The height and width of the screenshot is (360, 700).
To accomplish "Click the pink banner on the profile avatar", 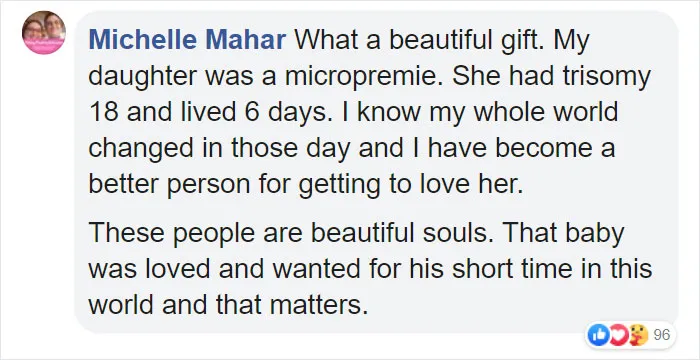I will [x=44, y=46].
